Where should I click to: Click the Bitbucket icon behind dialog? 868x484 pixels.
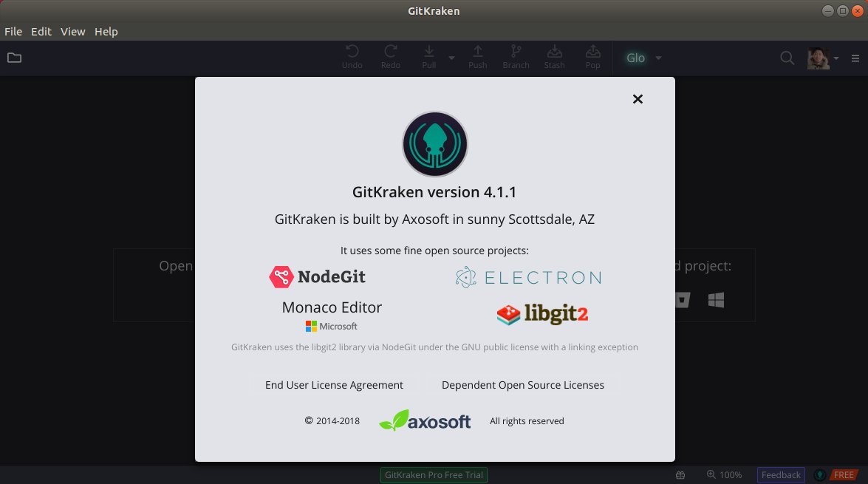(683, 299)
